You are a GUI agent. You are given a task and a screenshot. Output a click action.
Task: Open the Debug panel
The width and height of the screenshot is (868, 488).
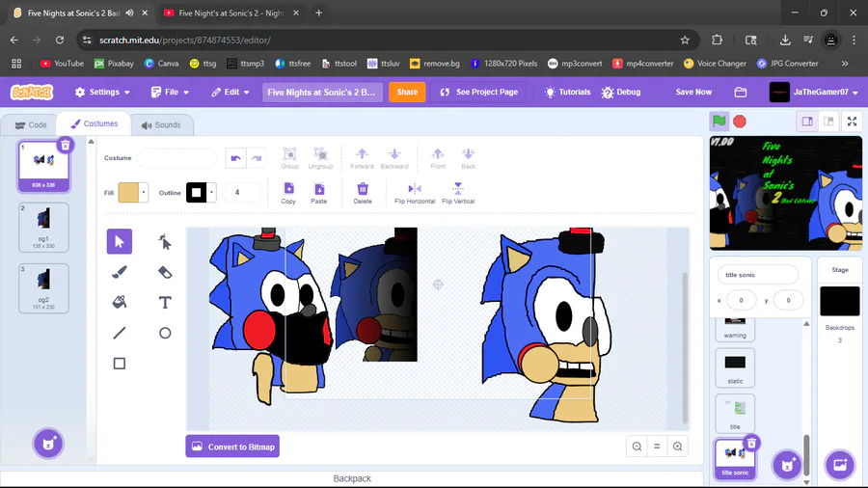621,92
